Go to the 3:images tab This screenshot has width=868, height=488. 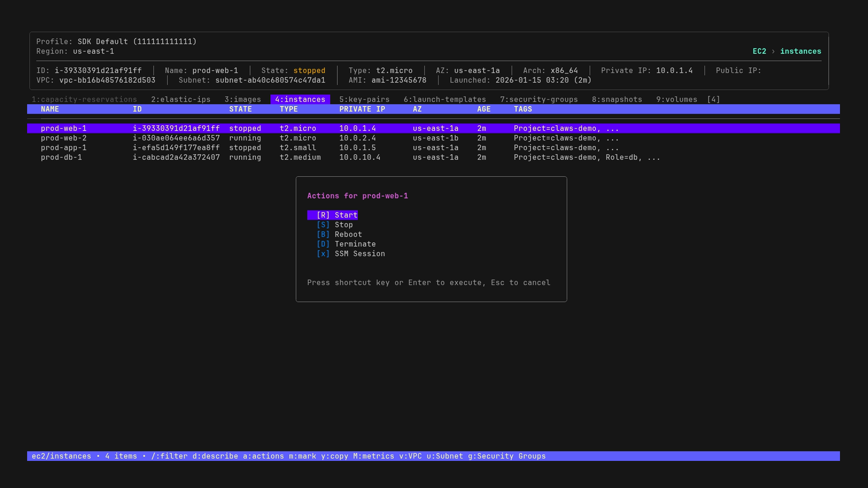(243, 99)
